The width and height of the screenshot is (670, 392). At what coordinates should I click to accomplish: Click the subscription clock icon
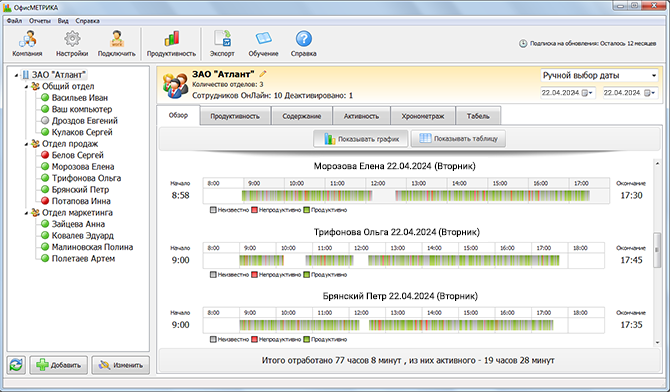(523, 43)
